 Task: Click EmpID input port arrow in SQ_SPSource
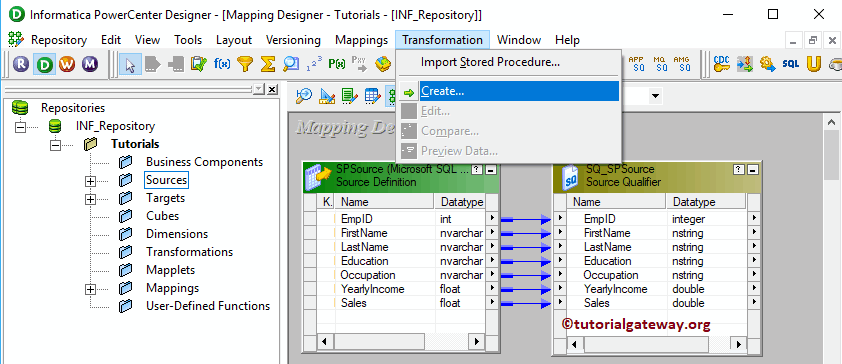560,219
